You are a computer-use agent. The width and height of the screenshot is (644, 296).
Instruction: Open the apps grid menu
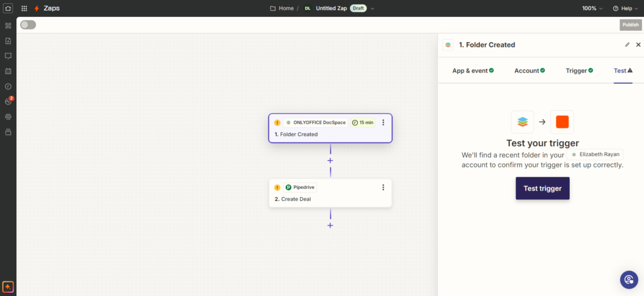coord(25,8)
